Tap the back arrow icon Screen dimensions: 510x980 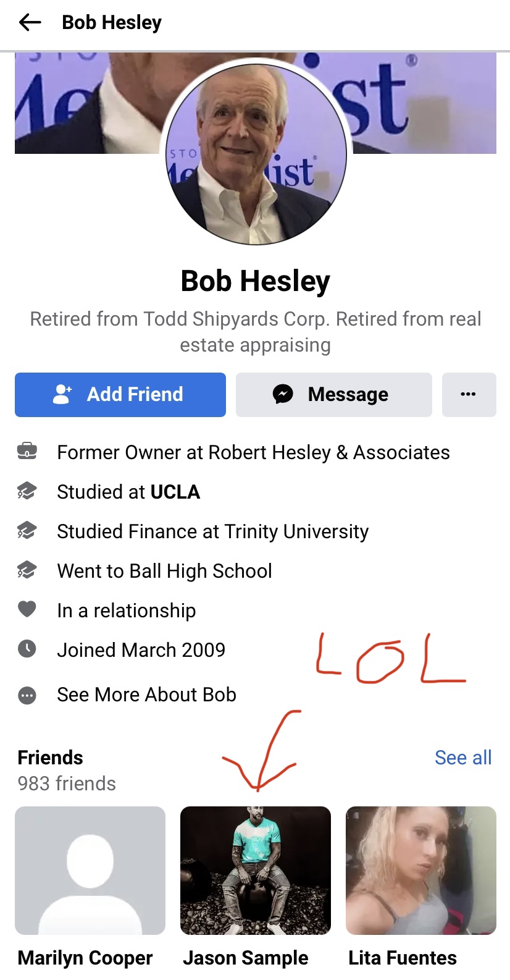(30, 23)
